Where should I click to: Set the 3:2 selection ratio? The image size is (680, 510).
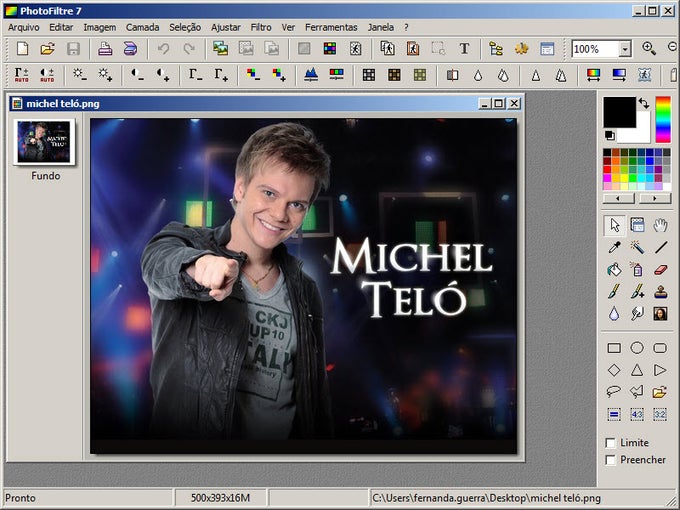[x=660, y=415]
